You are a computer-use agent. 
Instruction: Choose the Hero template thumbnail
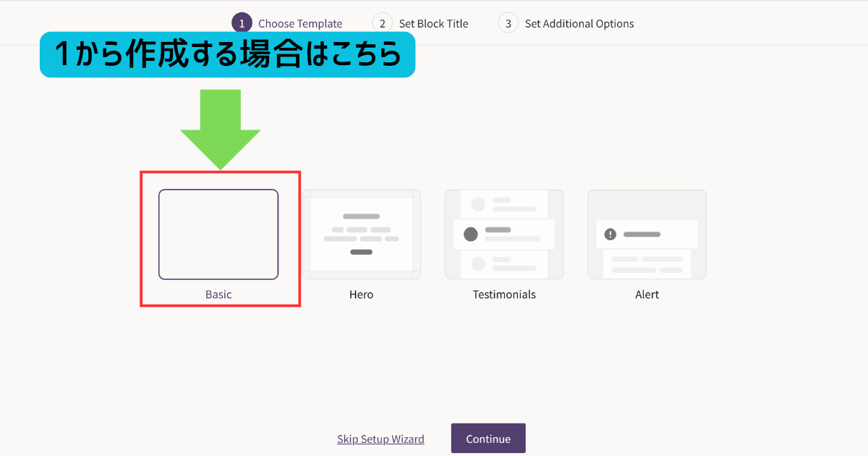pyautogui.click(x=361, y=235)
